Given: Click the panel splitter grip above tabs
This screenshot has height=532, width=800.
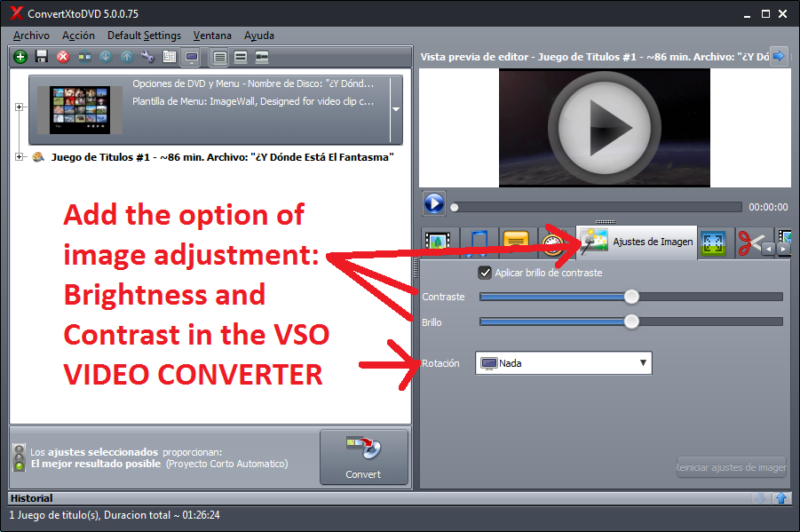Looking at the screenshot, I should click(605, 221).
